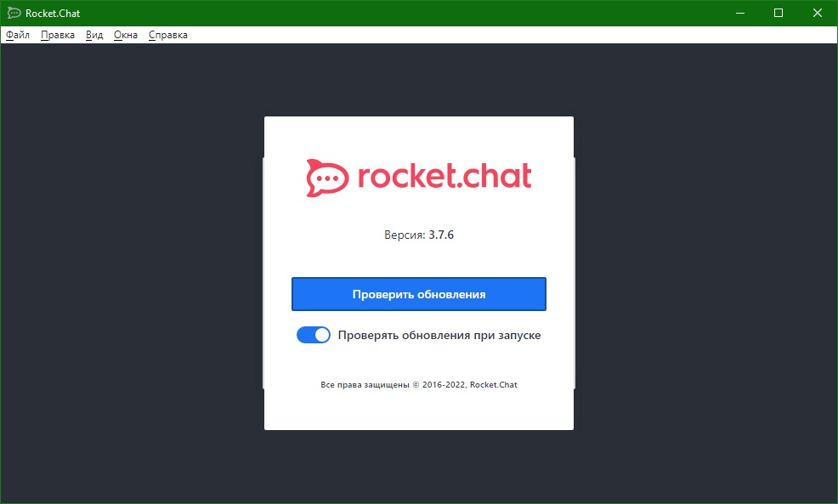Viewport: 838px width, 504px height.
Task: Click the label Проверять обновления при запуске
Action: tap(439, 336)
